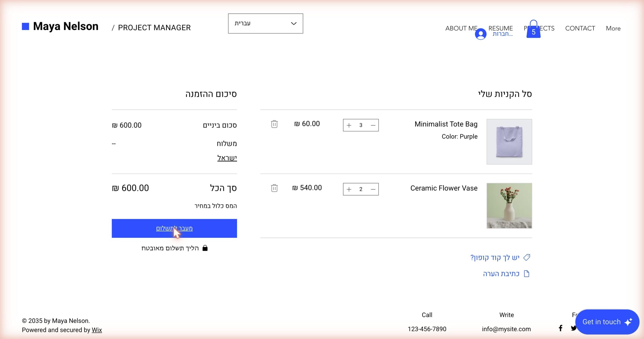Click the lock icon by secure checkout text
This screenshot has width=644, height=339.
pos(205,248)
